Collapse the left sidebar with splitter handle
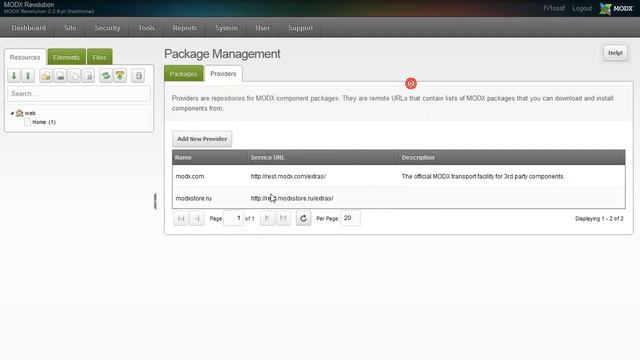This screenshot has width=640, height=360. [155, 201]
